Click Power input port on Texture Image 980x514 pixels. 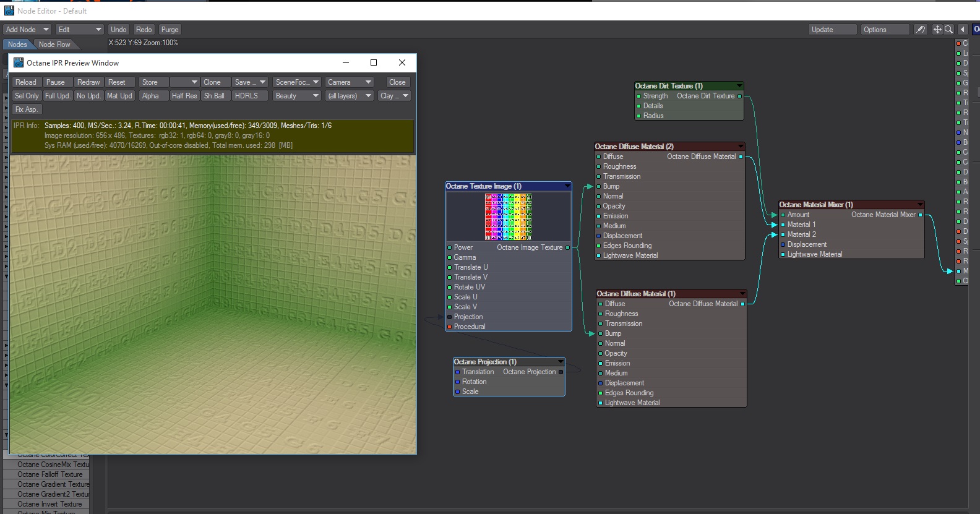coord(450,247)
